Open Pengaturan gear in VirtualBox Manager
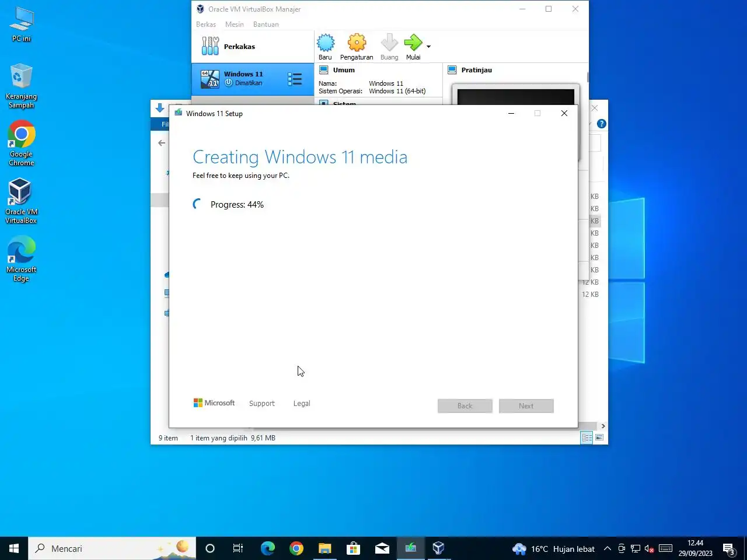This screenshot has width=747, height=560. pos(357,47)
